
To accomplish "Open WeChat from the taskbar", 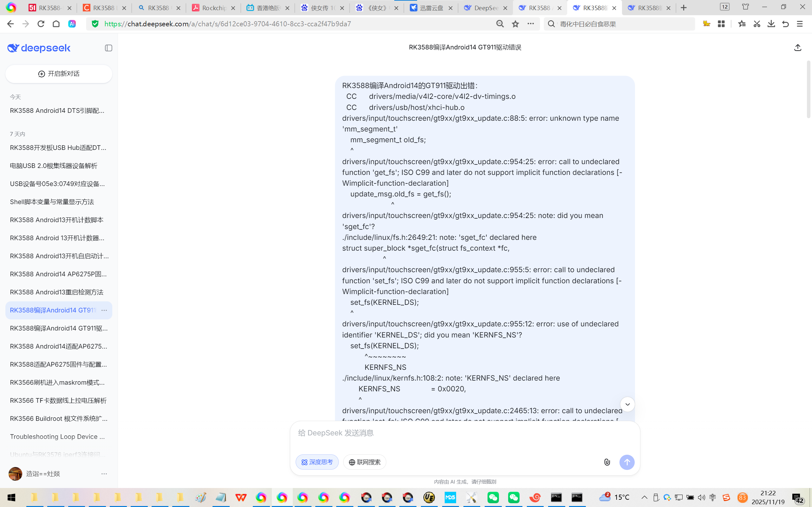I will (x=493, y=497).
